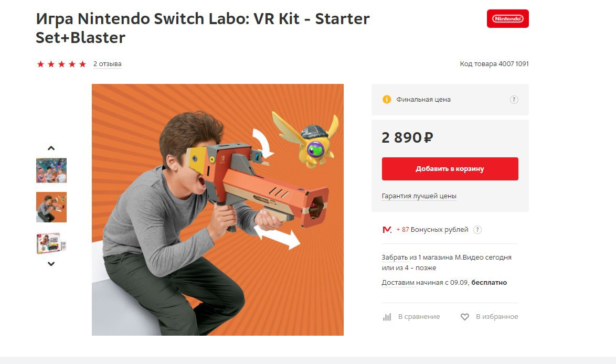Add product with Добавить в корзину button
Screen dimensions: 616x364
(450, 169)
